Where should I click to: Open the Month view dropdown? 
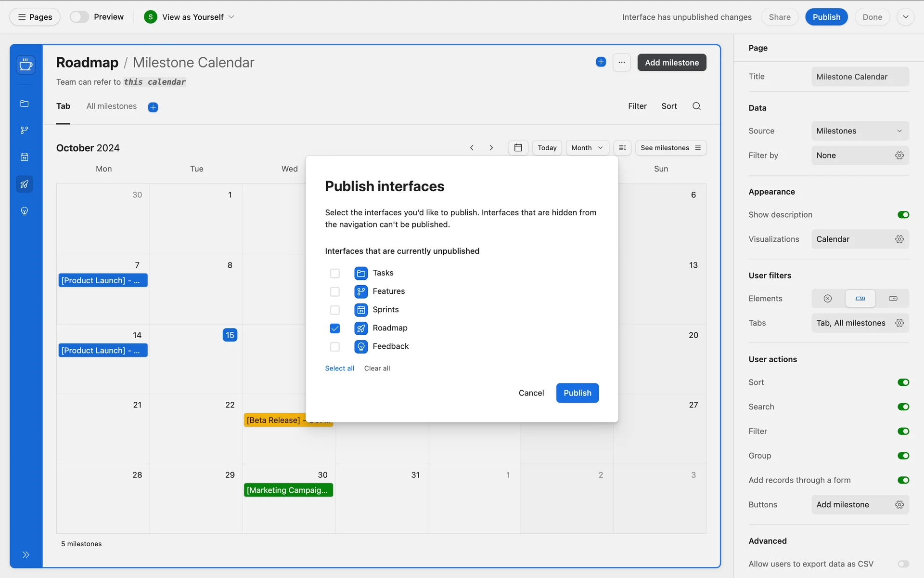587,148
